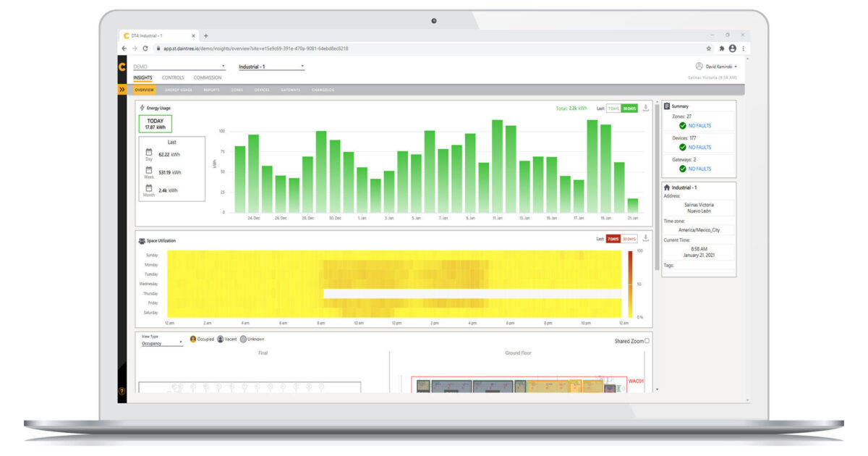Open the View Type Occupancy dropdown

pyautogui.click(x=159, y=342)
